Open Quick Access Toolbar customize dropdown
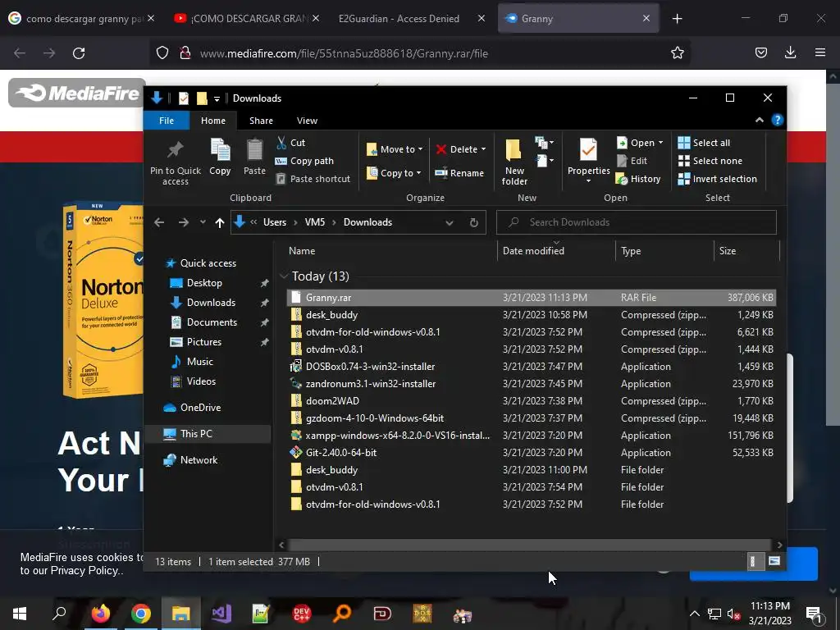The height and width of the screenshot is (630, 840). [217, 98]
